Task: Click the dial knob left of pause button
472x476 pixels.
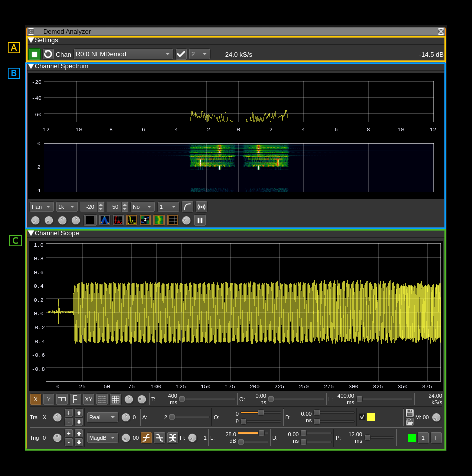Action: coord(186,220)
